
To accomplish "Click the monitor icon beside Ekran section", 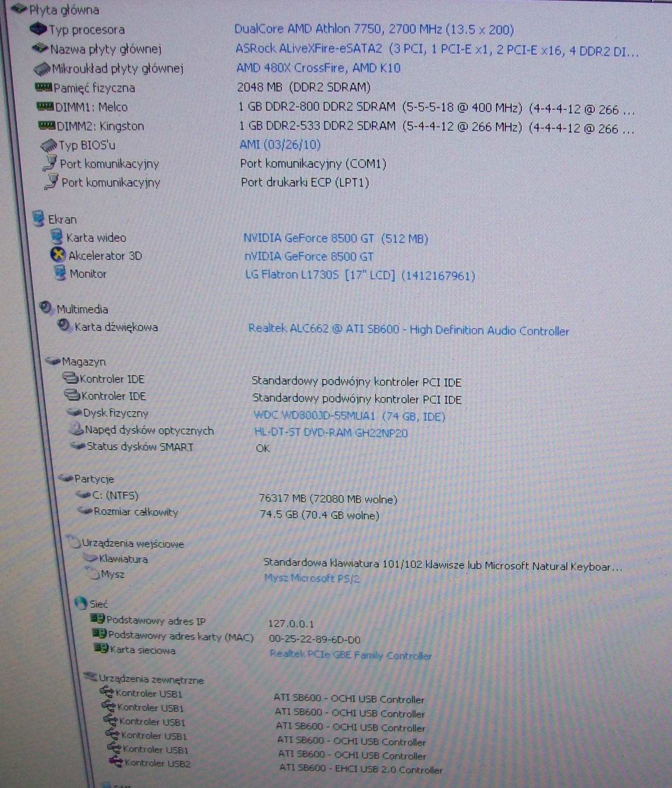I will [39, 218].
